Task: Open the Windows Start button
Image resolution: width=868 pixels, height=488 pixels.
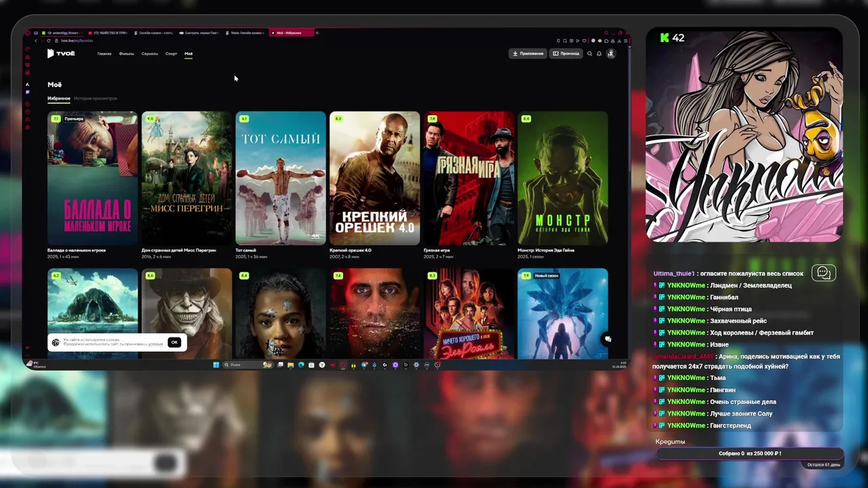Action: point(216,365)
